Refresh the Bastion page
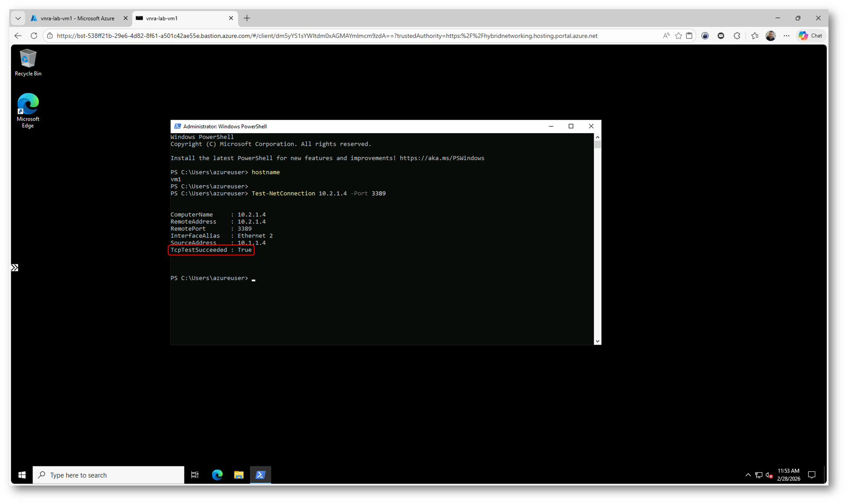Viewport: 847px width, 504px height. click(x=34, y=36)
